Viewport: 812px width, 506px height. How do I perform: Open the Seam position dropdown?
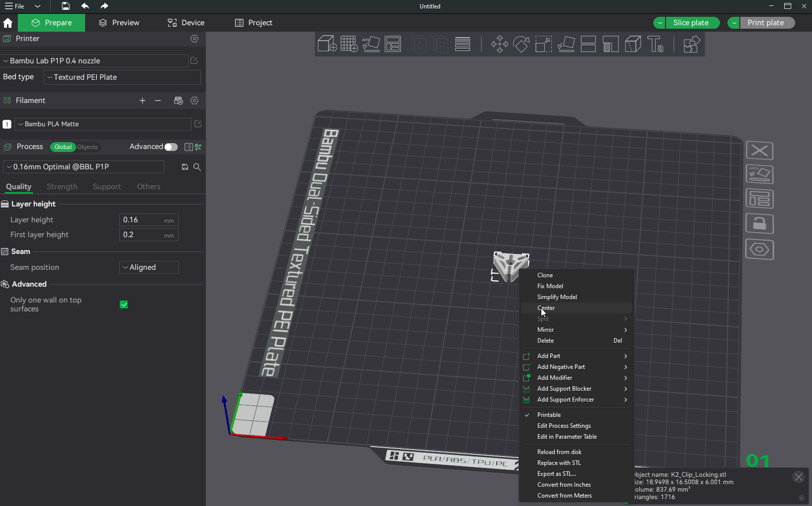[148, 267]
